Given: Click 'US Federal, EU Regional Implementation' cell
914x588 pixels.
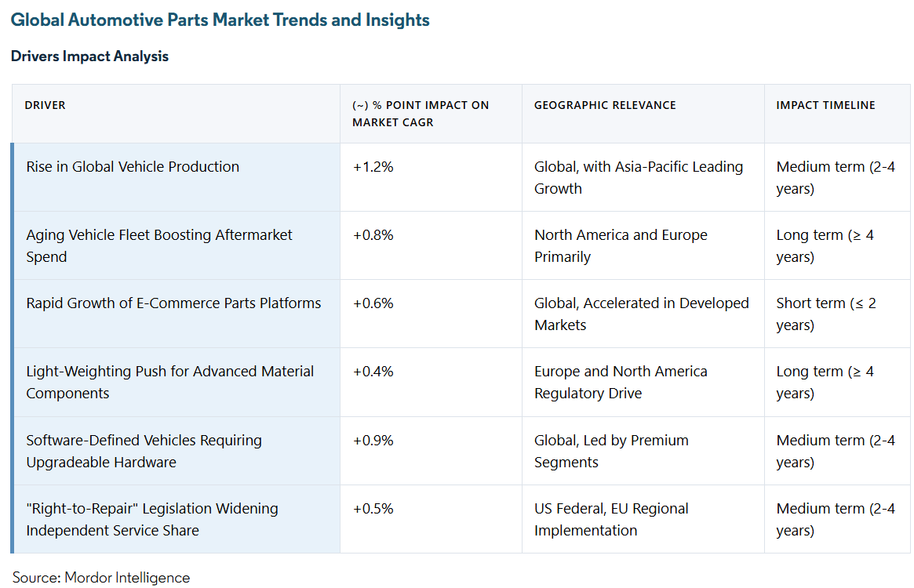Looking at the screenshot, I should pyautogui.click(x=611, y=519).
